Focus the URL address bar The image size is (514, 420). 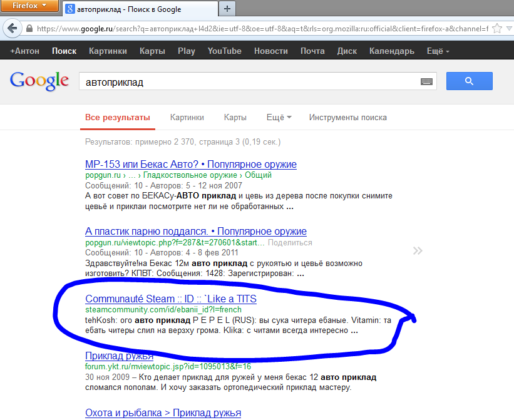(262, 29)
